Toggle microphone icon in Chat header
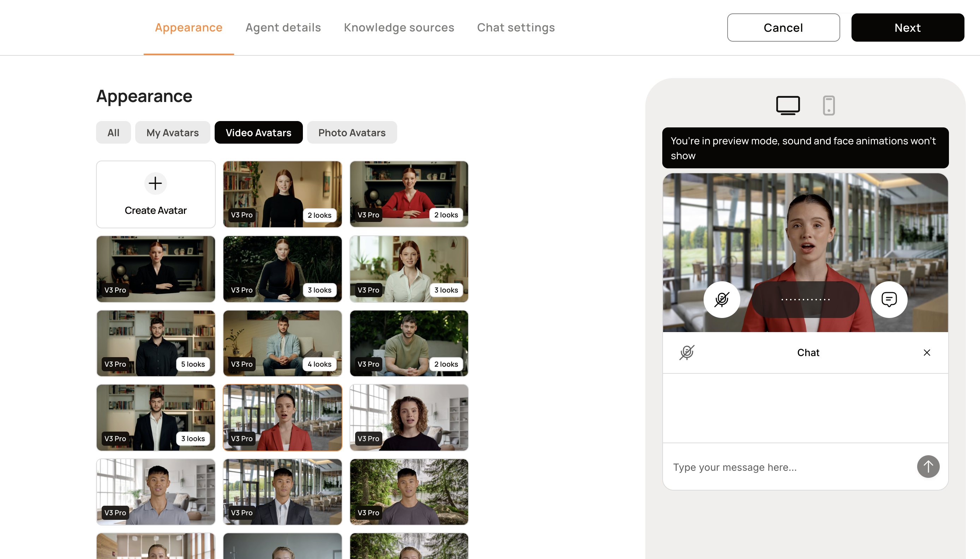 tap(687, 353)
